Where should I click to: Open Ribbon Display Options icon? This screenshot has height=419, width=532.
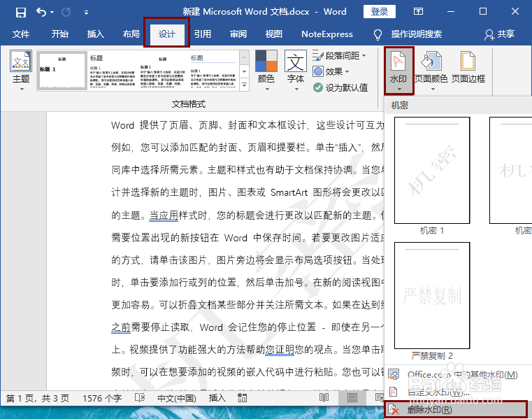(x=418, y=12)
